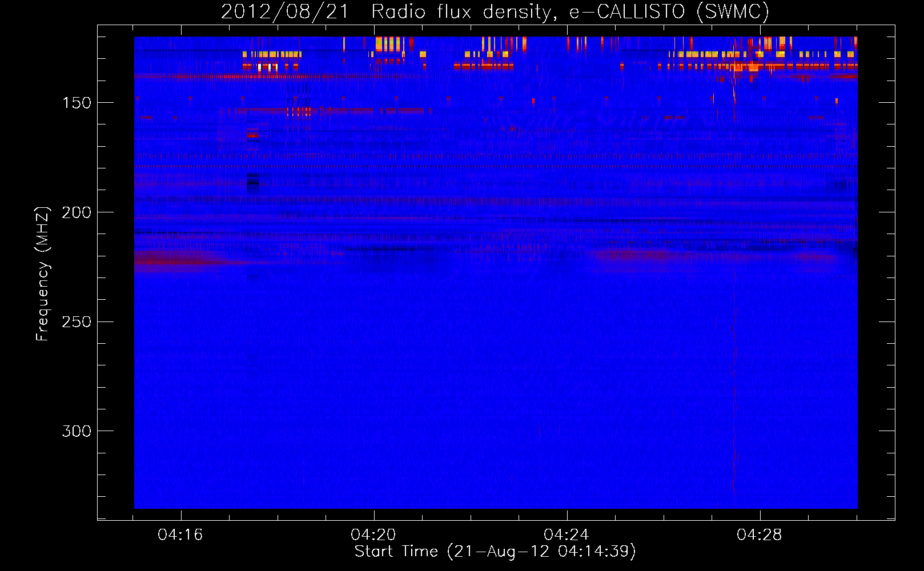Click the "Frequency (MHZ)" axis label

43,274
